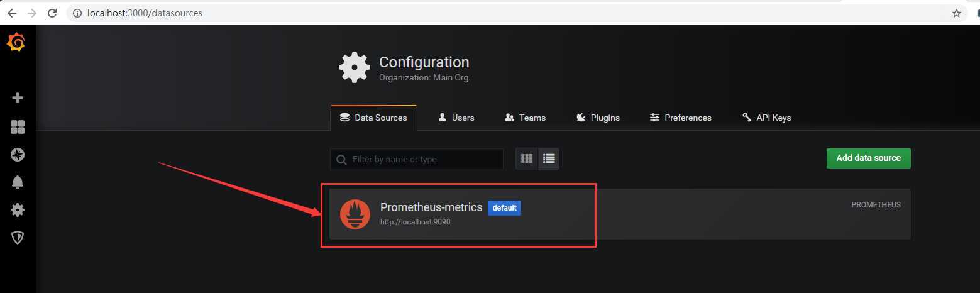
Task: Click the PROMETHEUS type label
Action: tap(876, 205)
